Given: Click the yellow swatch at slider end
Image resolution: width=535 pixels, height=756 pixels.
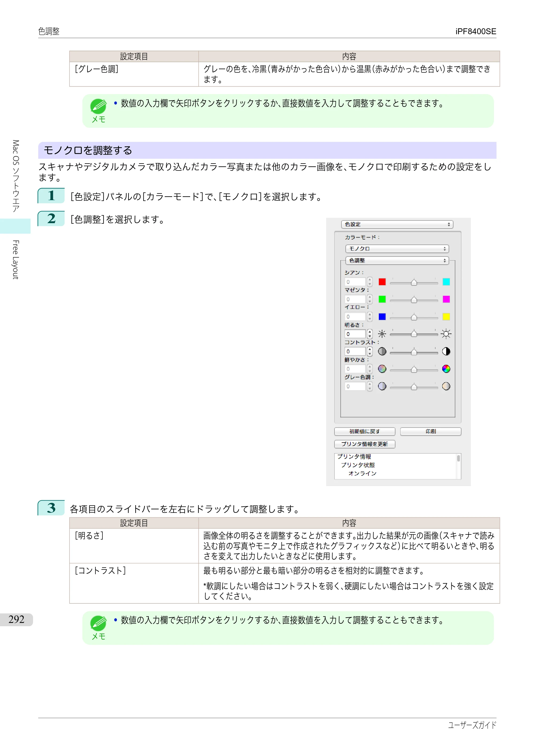Looking at the screenshot, I should tap(446, 317).
